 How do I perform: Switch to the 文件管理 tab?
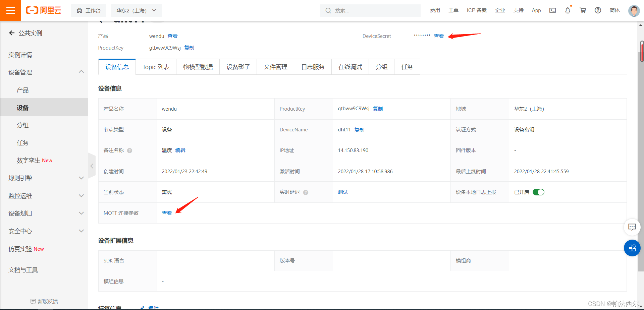pyautogui.click(x=275, y=67)
